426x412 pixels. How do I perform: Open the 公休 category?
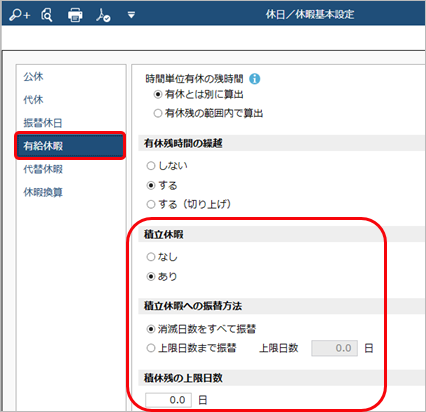[x=33, y=76]
